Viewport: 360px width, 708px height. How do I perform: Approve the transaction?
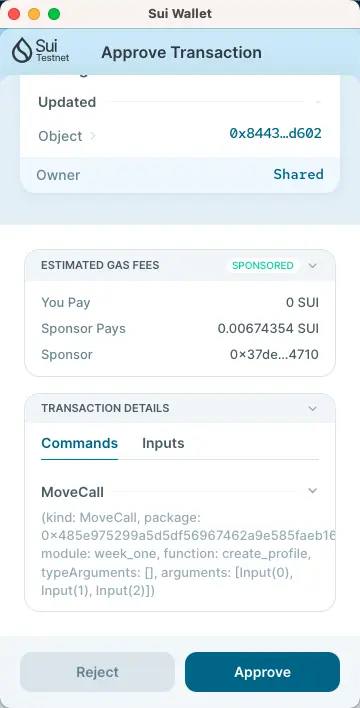pos(262,672)
